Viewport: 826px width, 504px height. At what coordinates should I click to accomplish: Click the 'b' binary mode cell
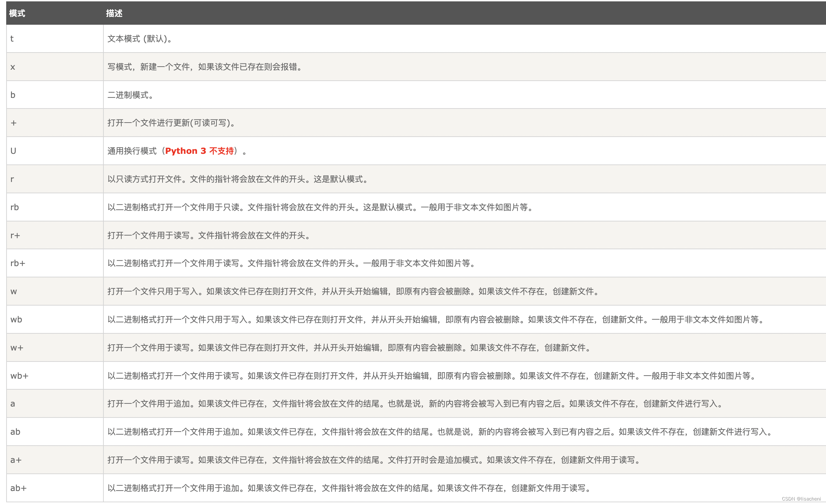tap(13, 95)
